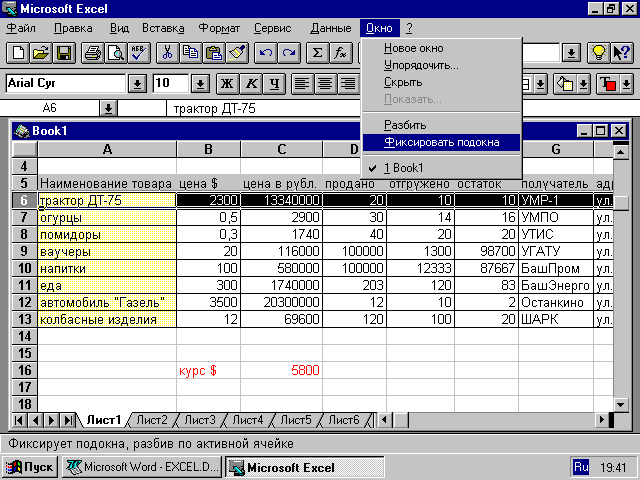Viewport: 640px width, 480px height.
Task: Select row 9 header
Action: click(x=24, y=251)
